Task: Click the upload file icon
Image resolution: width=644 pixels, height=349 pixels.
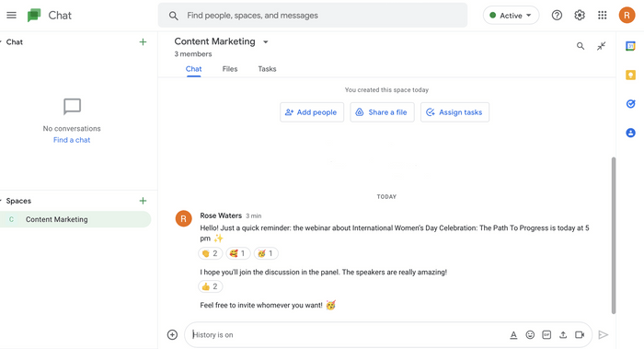Action: click(x=563, y=335)
